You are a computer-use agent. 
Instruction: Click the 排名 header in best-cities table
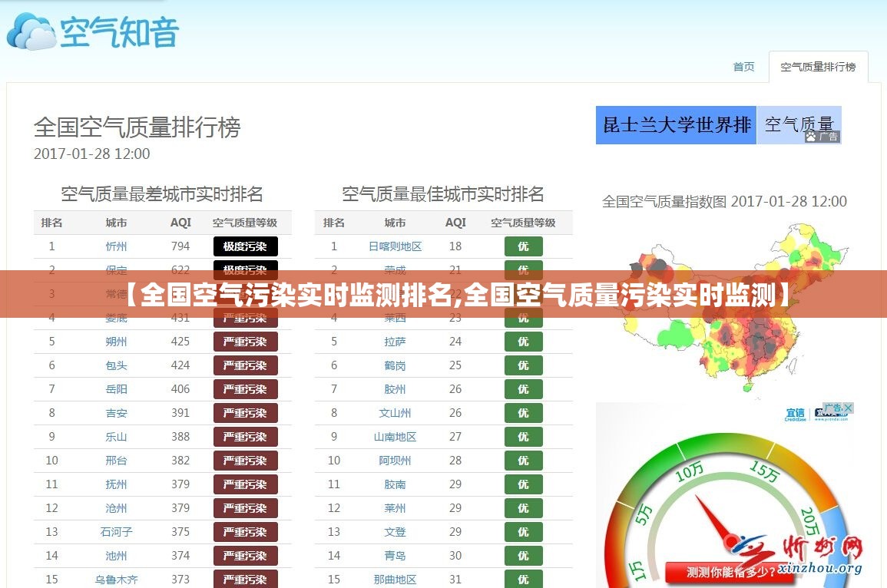[x=334, y=223]
